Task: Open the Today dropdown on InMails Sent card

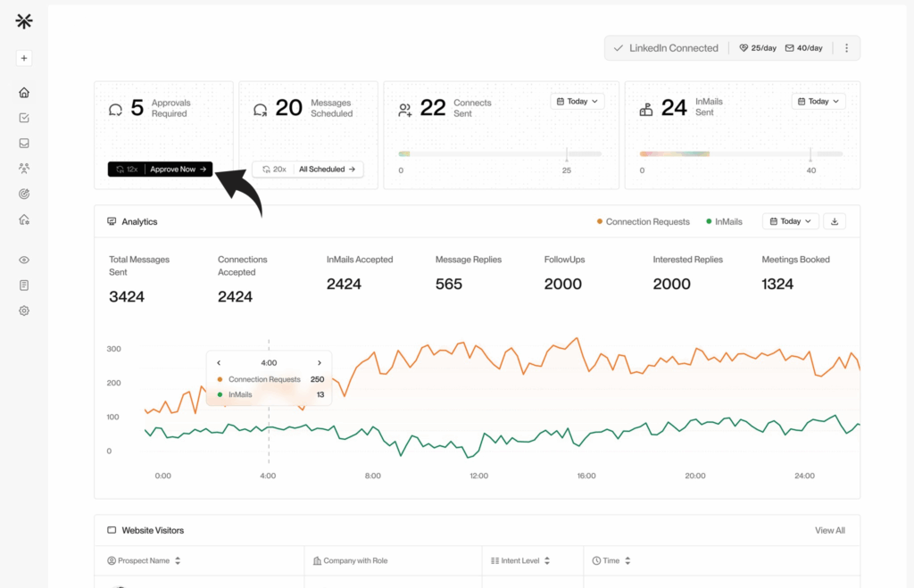Action: point(818,101)
